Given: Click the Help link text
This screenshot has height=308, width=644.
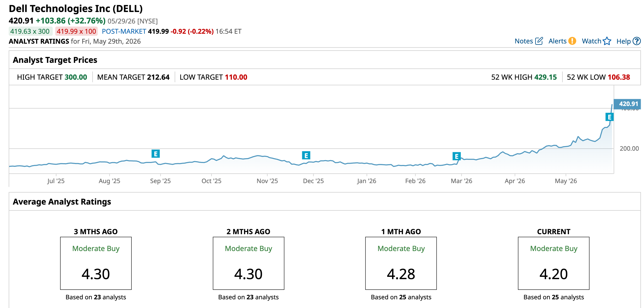Looking at the screenshot, I should 624,41.
